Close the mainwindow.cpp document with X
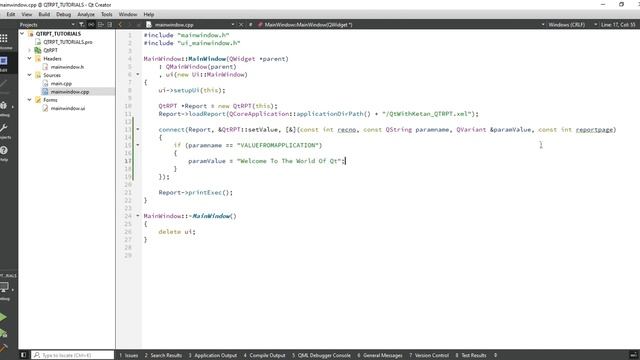Viewport: 640px width, 360px height. [241, 24]
